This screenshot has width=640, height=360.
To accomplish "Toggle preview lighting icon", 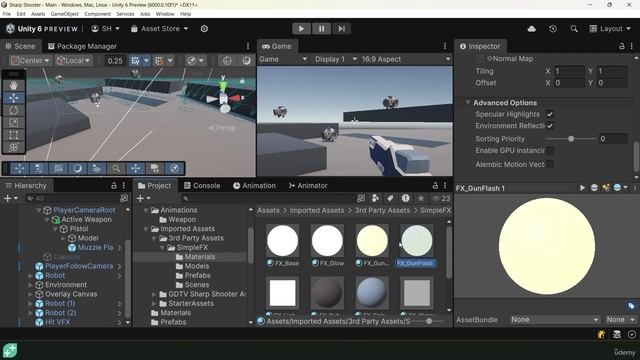I will pyautogui.click(x=606, y=188).
